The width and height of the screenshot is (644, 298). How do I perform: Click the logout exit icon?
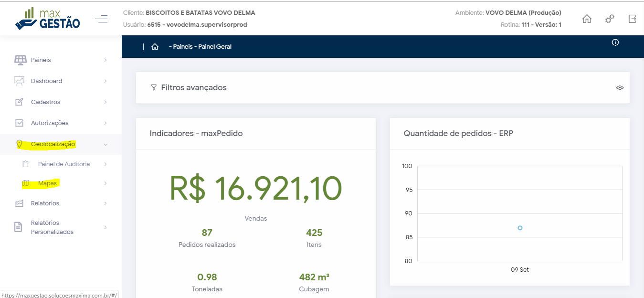(x=632, y=19)
